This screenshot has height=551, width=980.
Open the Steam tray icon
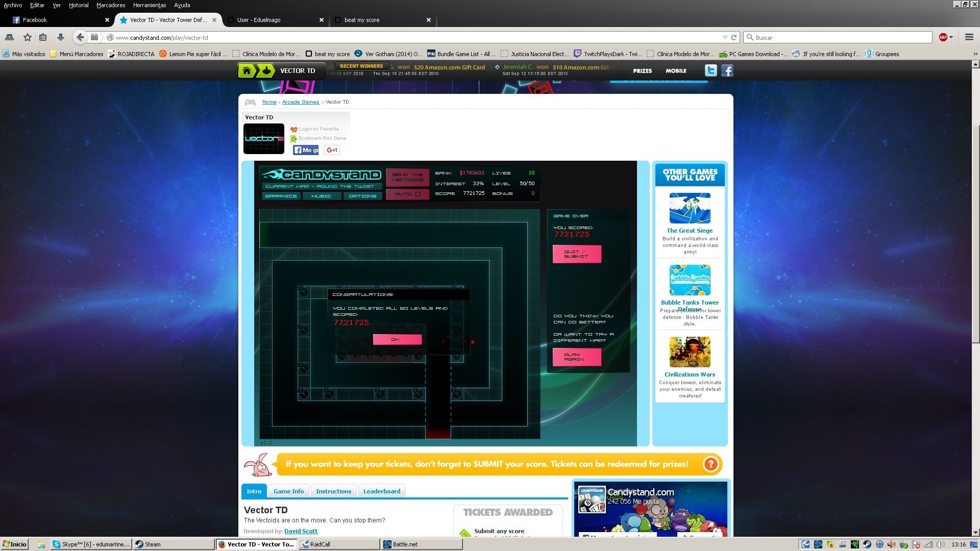867,544
